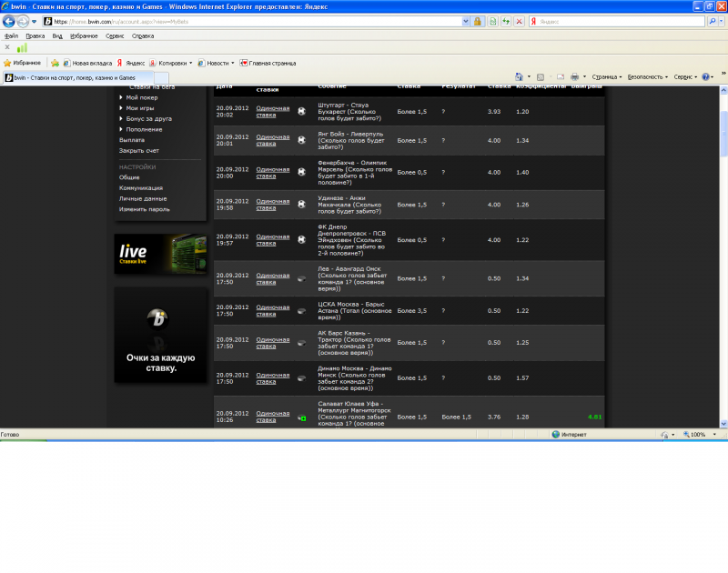The image size is (728, 573).
Task: Open the Новая вкладка favorites link
Action: click(87, 63)
